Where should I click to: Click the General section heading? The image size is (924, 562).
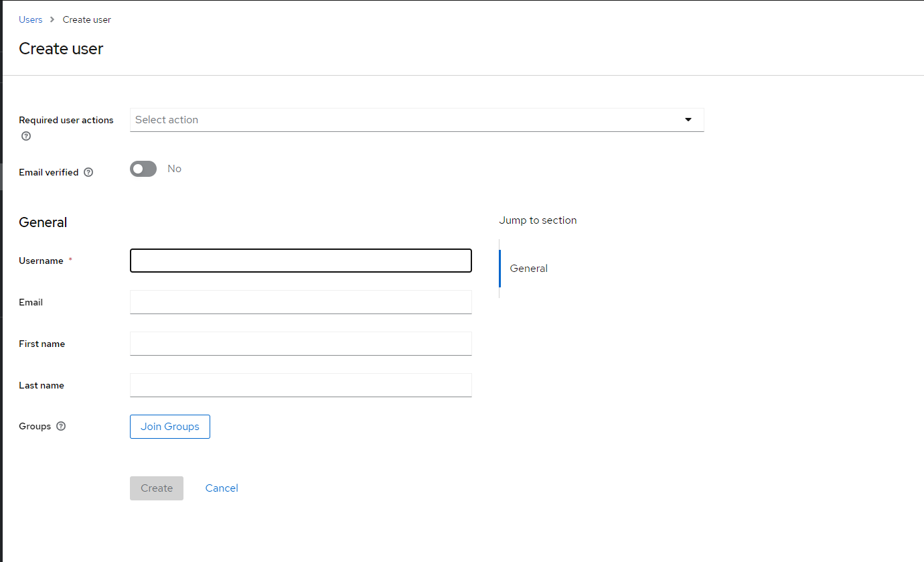(x=43, y=222)
